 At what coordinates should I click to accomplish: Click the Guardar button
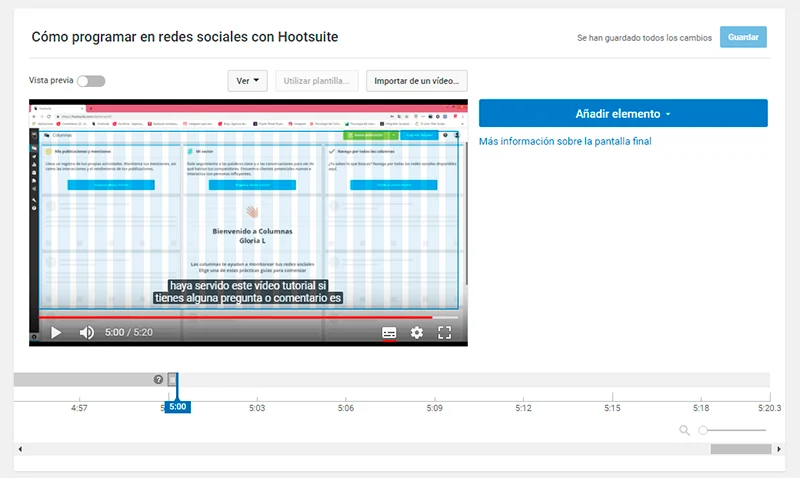[x=743, y=37]
